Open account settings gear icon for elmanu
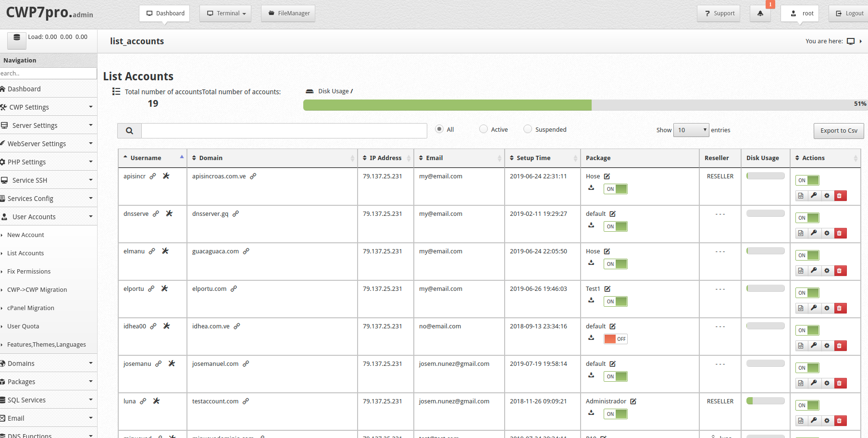Viewport: 868px width, 438px height. pos(827,271)
